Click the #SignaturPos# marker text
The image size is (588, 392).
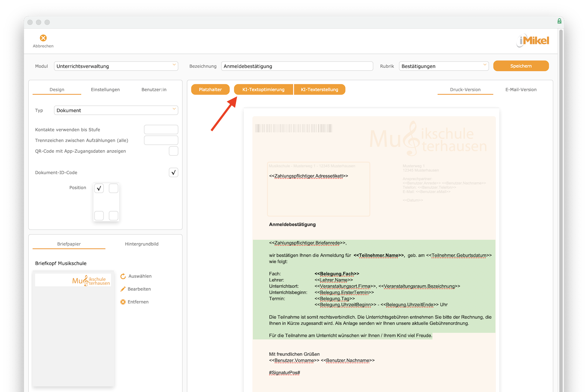[x=285, y=373]
